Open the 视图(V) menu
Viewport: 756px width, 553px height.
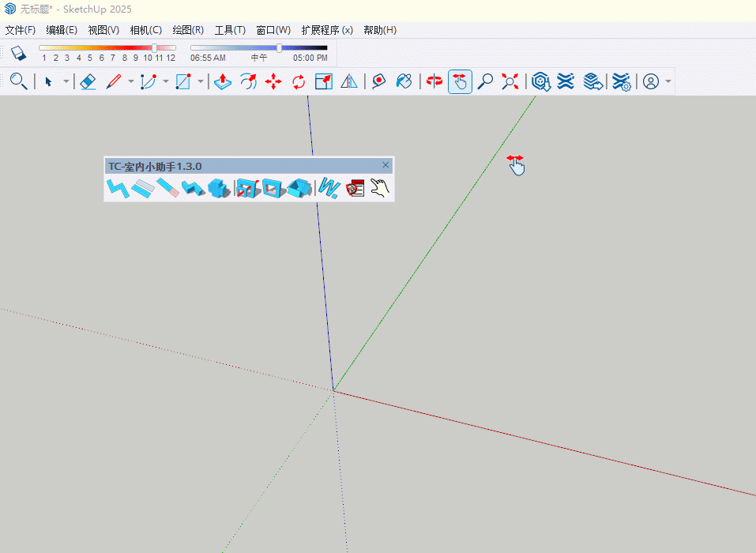click(x=103, y=30)
